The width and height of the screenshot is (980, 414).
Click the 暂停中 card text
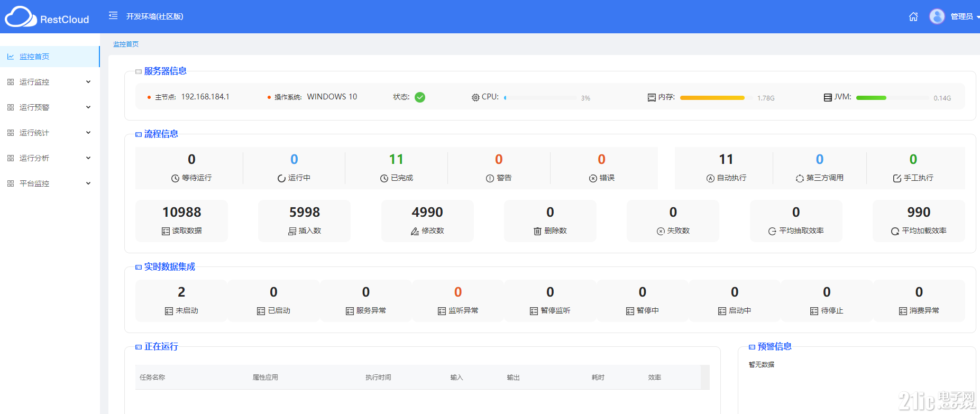pos(648,310)
